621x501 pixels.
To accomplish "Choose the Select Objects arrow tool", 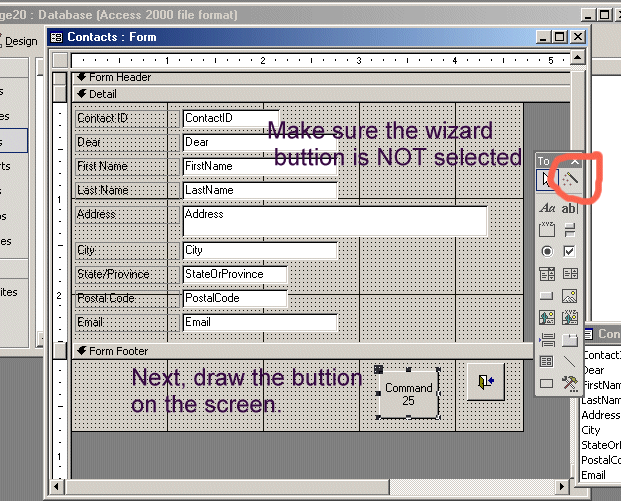I will pos(547,179).
